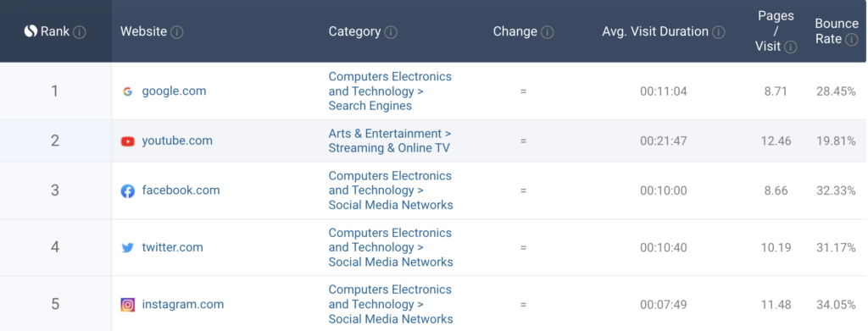Show Avg. Visit Duration info tooltip icon

click(719, 32)
